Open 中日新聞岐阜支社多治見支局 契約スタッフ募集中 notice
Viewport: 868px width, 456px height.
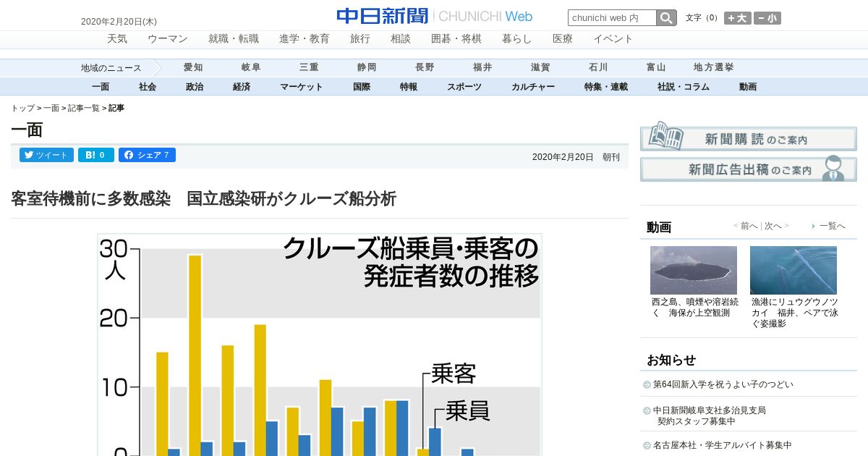[x=710, y=415]
